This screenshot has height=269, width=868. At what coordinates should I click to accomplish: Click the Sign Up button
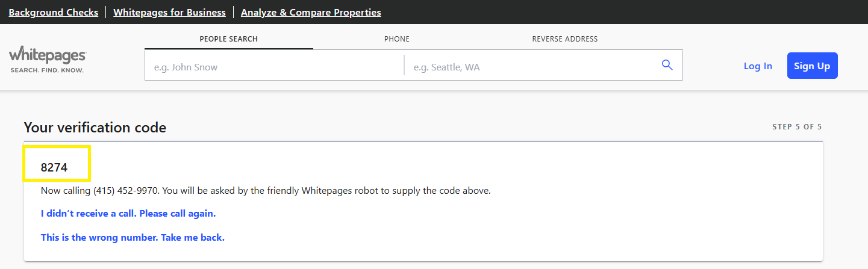click(x=812, y=66)
